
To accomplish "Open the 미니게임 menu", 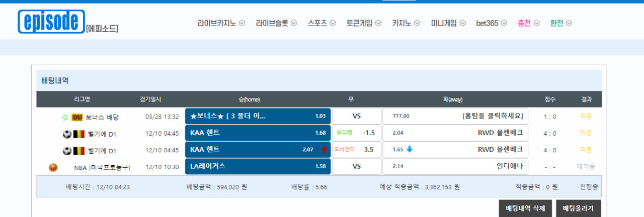I will tap(448, 23).
